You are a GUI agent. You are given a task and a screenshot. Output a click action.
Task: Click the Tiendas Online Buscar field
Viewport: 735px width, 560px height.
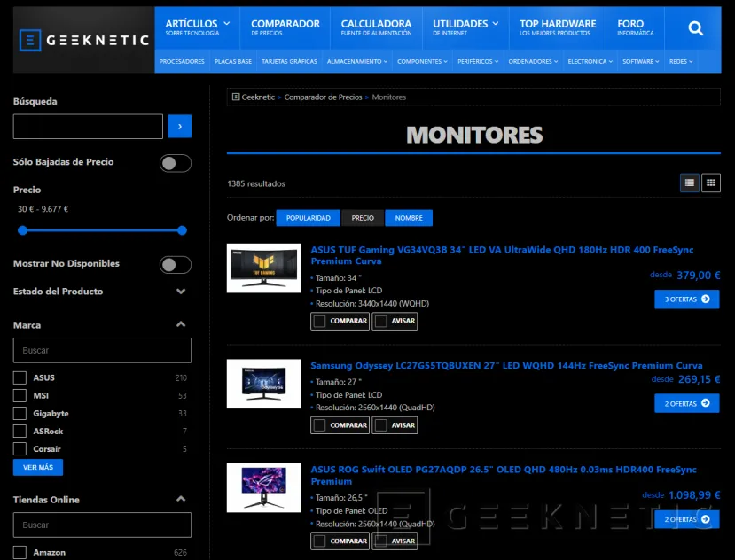point(102,525)
